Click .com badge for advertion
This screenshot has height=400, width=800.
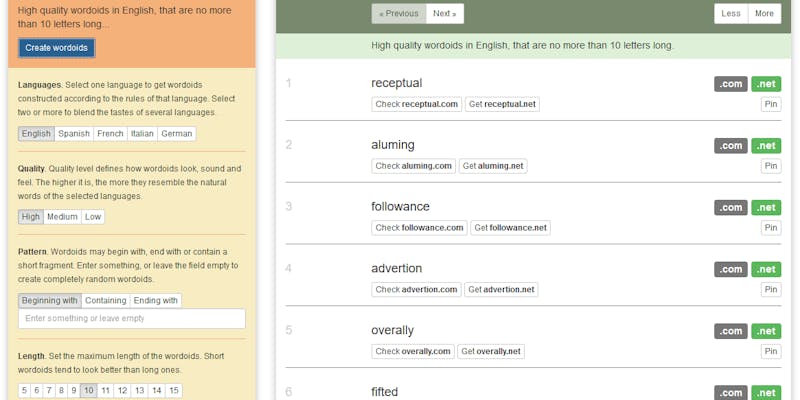(x=731, y=269)
